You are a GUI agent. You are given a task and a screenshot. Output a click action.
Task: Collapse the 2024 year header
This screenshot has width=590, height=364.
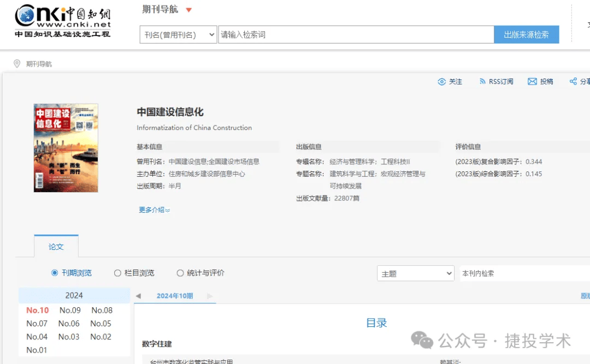click(x=74, y=296)
